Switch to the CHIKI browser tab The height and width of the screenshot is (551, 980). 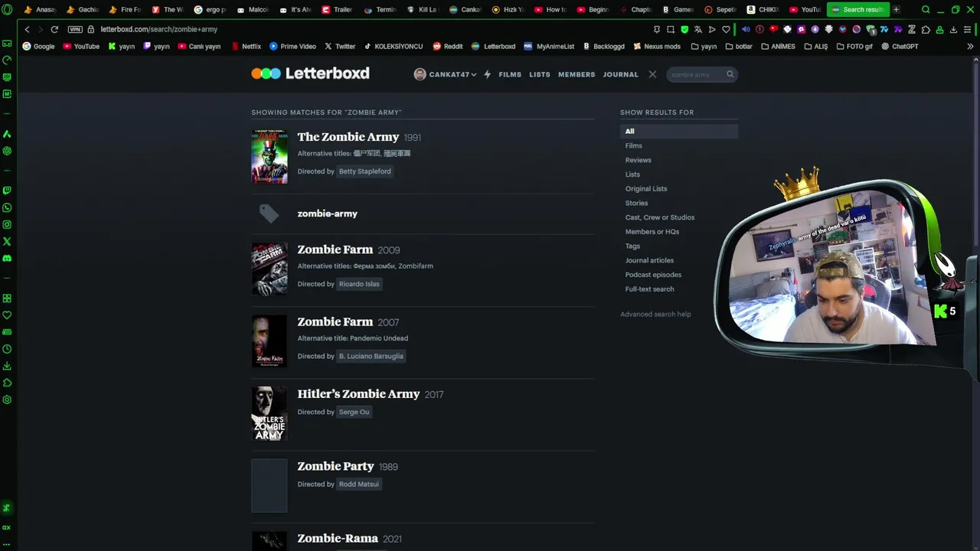(762, 9)
